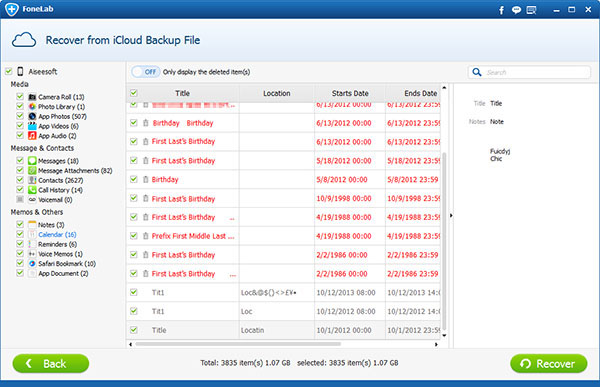Open the Facebook share icon
The image size is (600, 387).
[501, 10]
